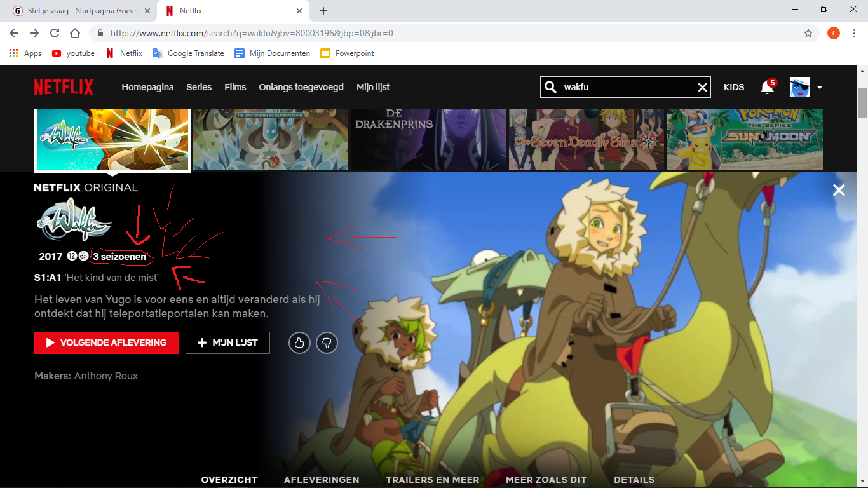The width and height of the screenshot is (868, 488).
Task: Open the Trailers en meer tab
Action: (432, 480)
